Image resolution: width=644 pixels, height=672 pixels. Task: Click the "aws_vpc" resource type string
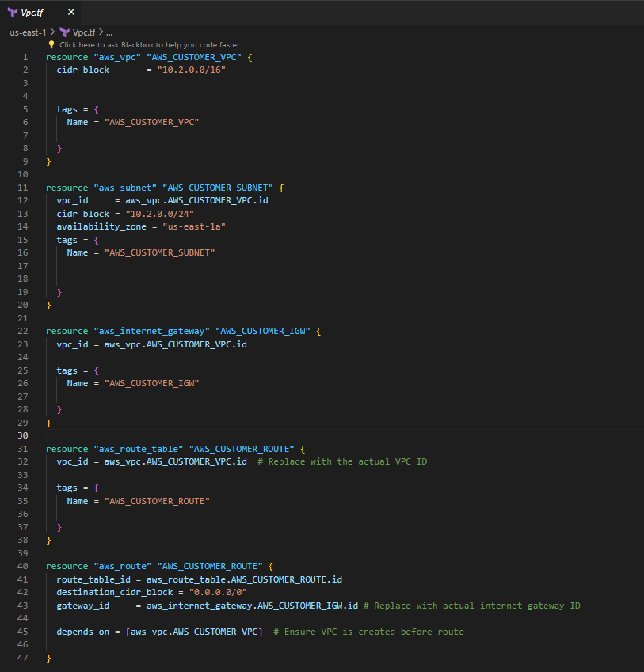(117, 57)
